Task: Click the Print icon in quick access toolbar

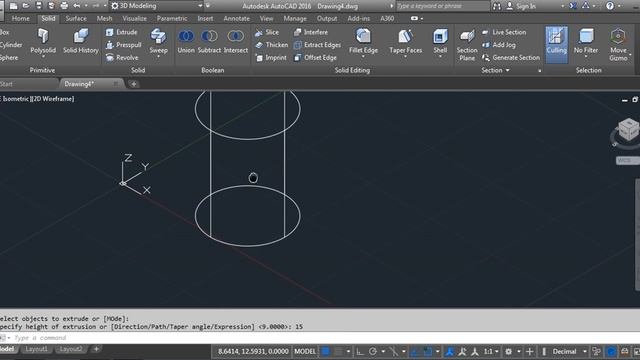Action: pyautogui.click(x=64, y=6)
